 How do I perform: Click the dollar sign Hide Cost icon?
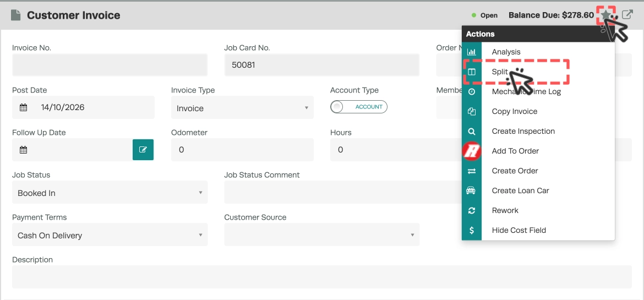point(472,230)
